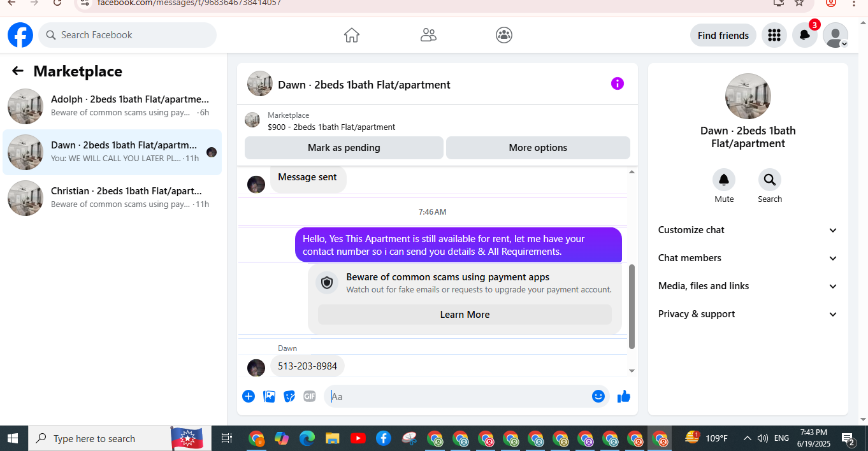This screenshot has width=868, height=451.
Task: Choose a GIF from the composer
Action: point(310,396)
